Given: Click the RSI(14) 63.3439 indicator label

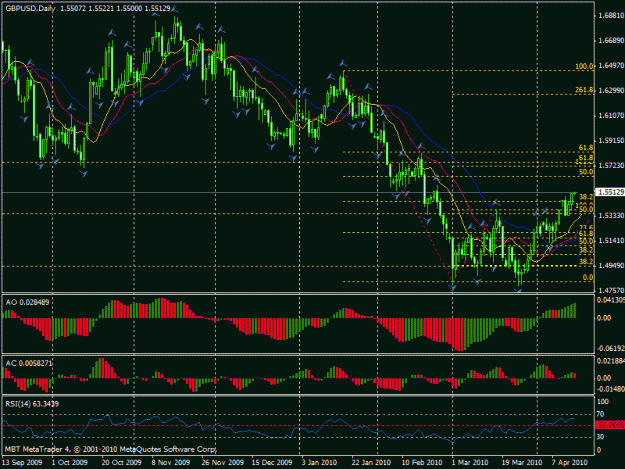Looking at the screenshot, I should (x=32, y=404).
